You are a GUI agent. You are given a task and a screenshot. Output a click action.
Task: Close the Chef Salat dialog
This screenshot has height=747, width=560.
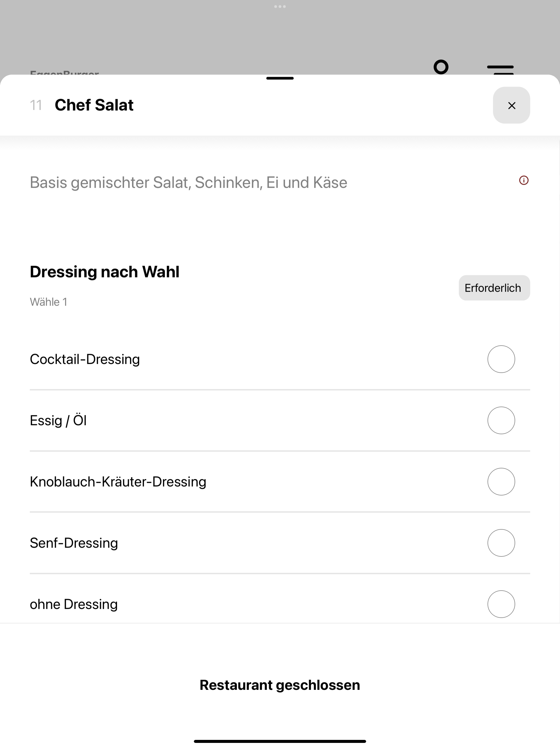pyautogui.click(x=511, y=105)
